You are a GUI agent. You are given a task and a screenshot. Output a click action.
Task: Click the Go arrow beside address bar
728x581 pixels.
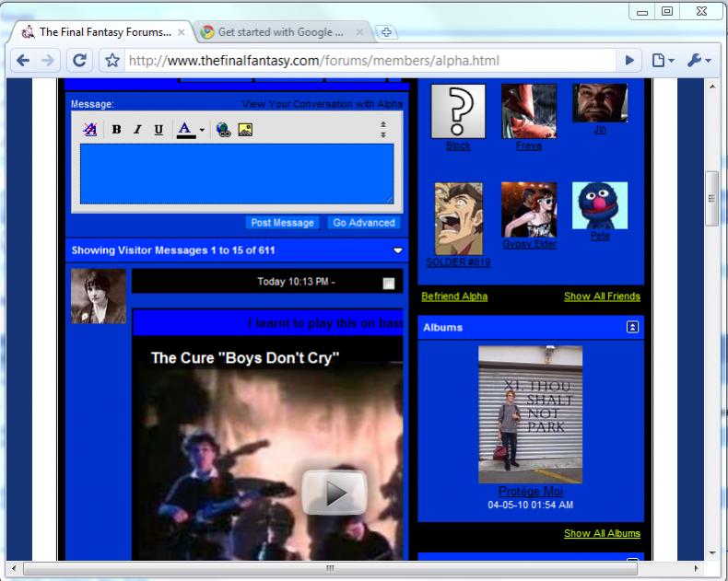tap(629, 61)
